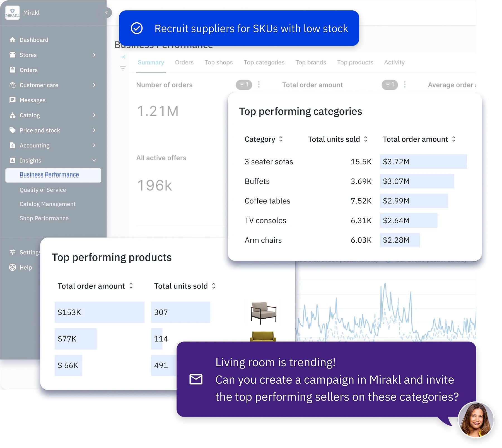502x448 pixels.
Task: Collapse the Insights section chevron
Action: coord(94,160)
